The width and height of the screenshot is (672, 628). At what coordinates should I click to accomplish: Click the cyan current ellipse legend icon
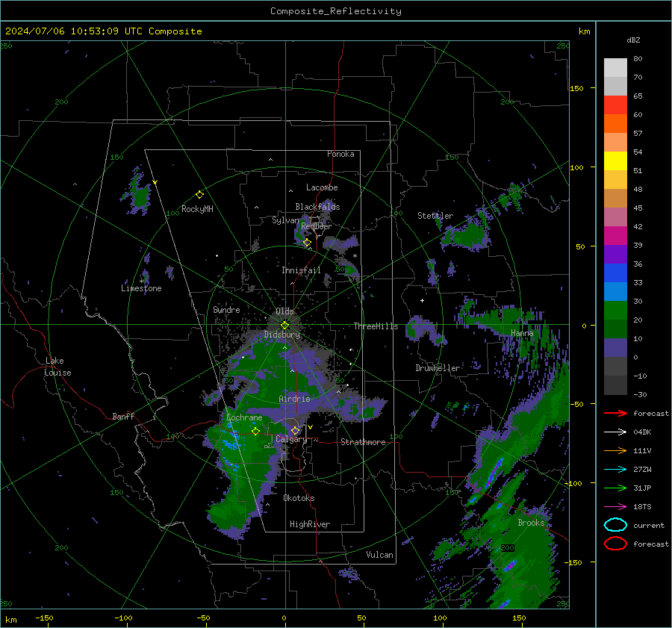(615, 525)
